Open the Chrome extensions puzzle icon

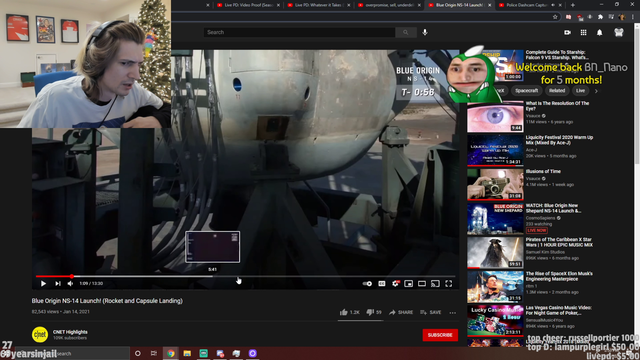pos(600,17)
